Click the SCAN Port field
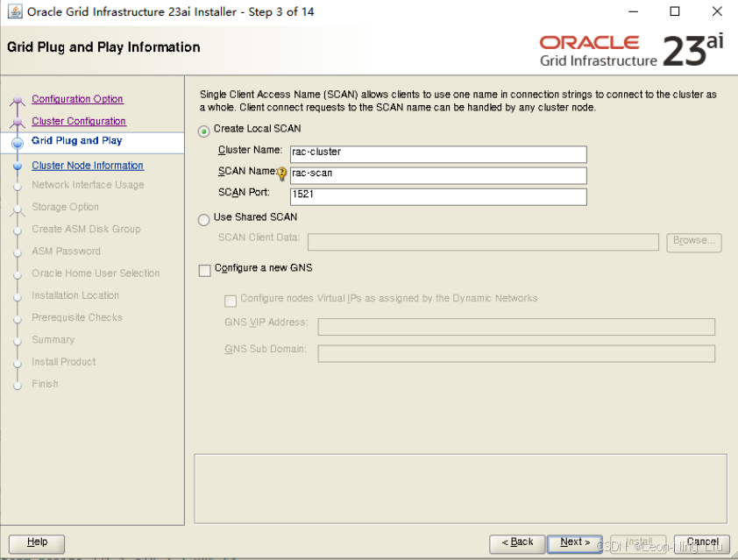 coord(438,196)
